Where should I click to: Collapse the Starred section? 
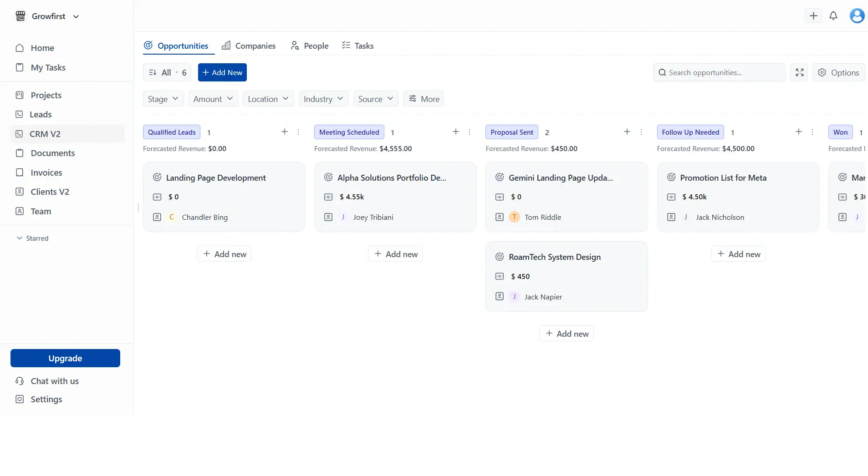[19, 238]
